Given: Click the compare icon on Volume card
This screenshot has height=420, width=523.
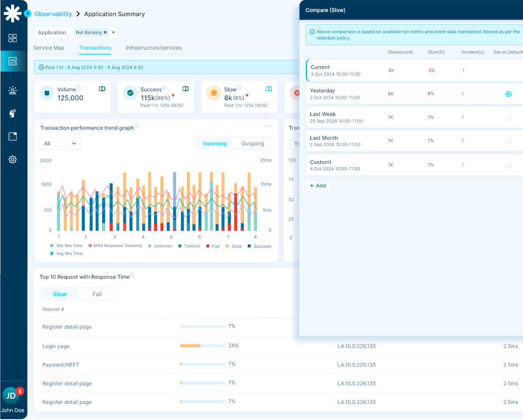Looking at the screenshot, I should click(102, 89).
